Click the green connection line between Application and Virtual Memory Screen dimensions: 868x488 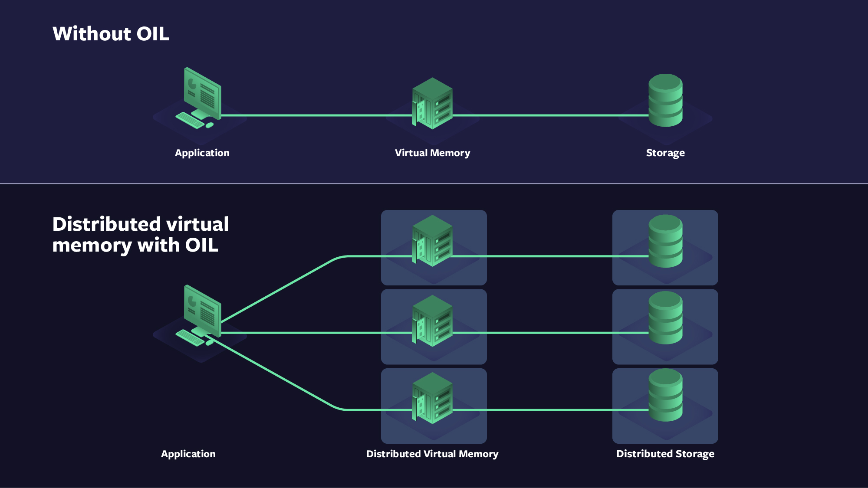coord(317,115)
